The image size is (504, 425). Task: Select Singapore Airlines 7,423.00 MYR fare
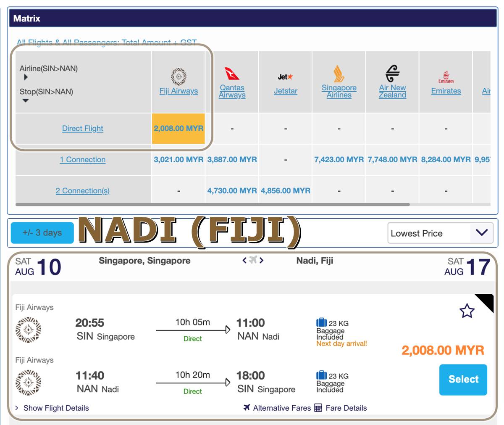tap(339, 160)
